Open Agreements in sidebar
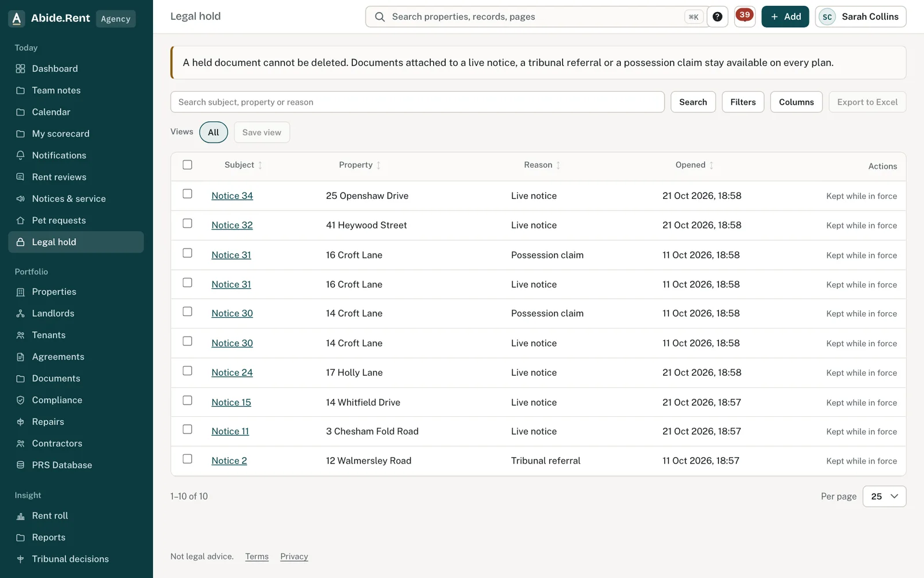 coord(76,357)
